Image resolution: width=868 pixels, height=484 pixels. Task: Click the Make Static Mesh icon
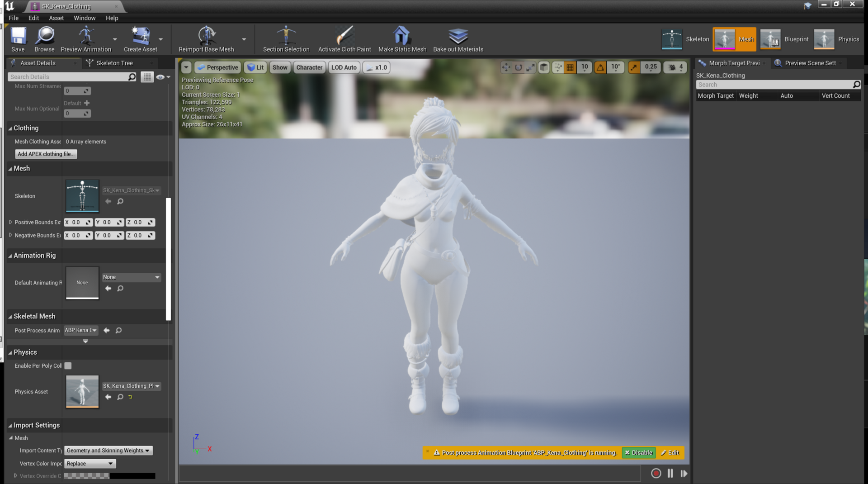402,39
